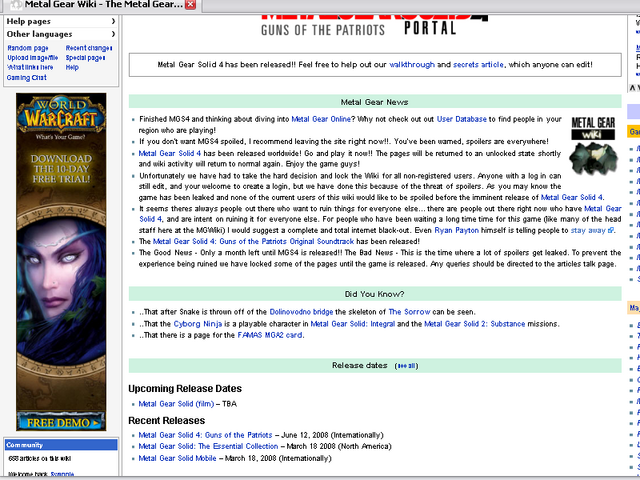Click the Upload image/file link
This screenshot has width=640, height=480.
coord(33,58)
